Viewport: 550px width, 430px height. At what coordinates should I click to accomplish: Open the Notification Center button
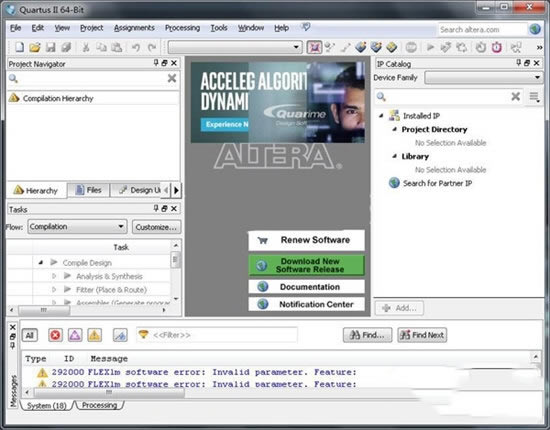306,304
